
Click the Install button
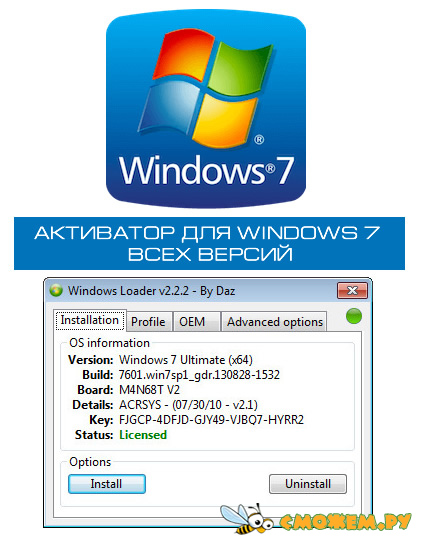pyautogui.click(x=107, y=484)
